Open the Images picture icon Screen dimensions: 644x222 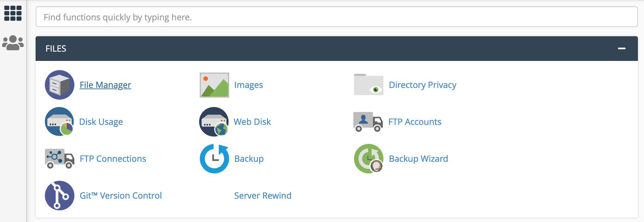(x=214, y=85)
